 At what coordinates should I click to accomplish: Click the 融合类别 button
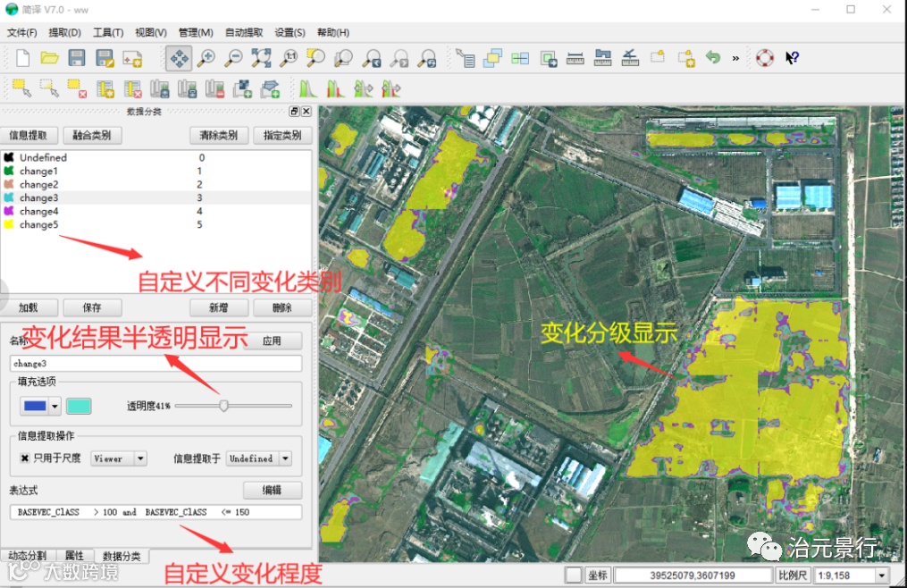pyautogui.click(x=92, y=136)
